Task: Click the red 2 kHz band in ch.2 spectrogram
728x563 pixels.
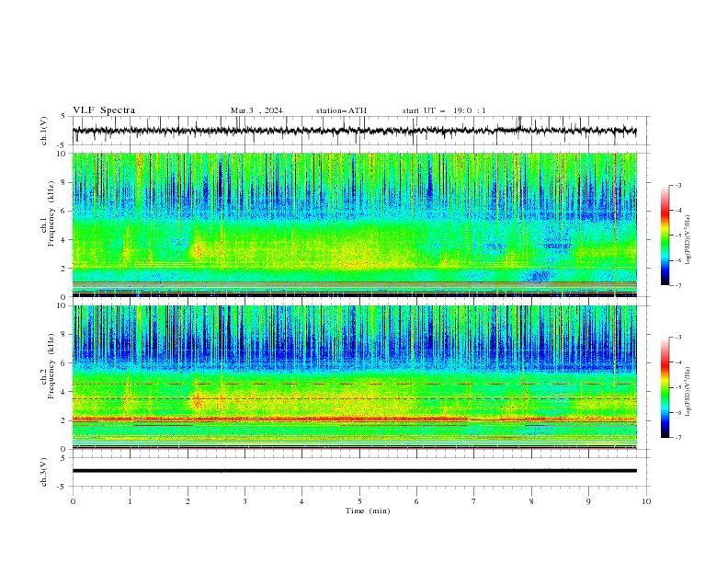Action: tap(354, 419)
